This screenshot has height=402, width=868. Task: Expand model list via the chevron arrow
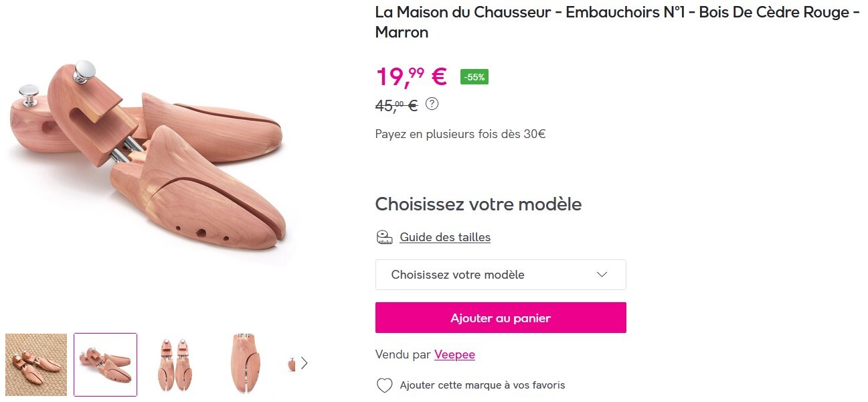click(602, 275)
